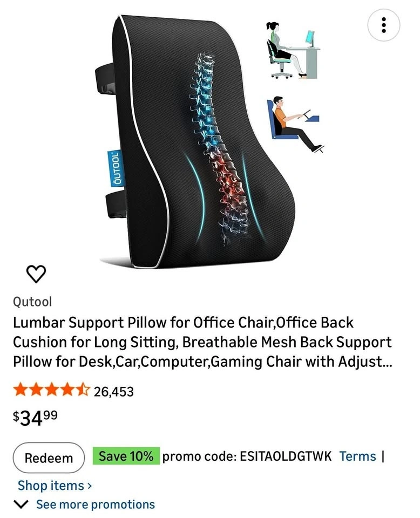Open the Lumbar Support Pillow product title
The height and width of the screenshot is (518, 420).
pos(202,342)
